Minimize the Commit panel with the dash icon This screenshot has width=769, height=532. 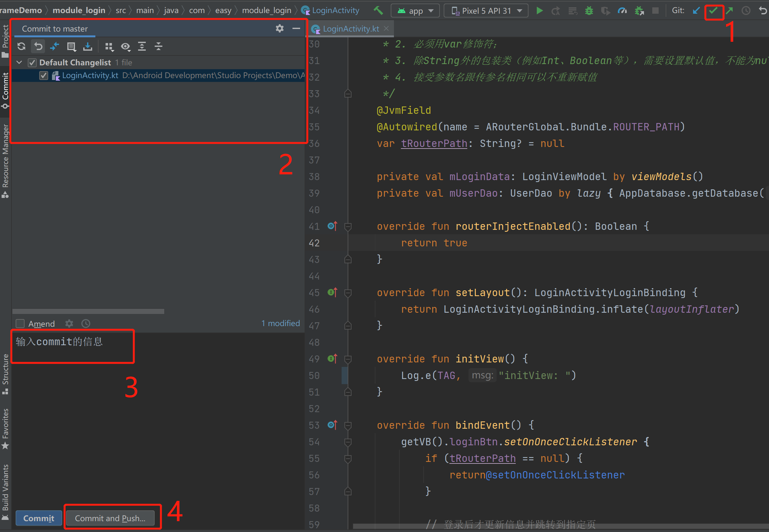(296, 29)
